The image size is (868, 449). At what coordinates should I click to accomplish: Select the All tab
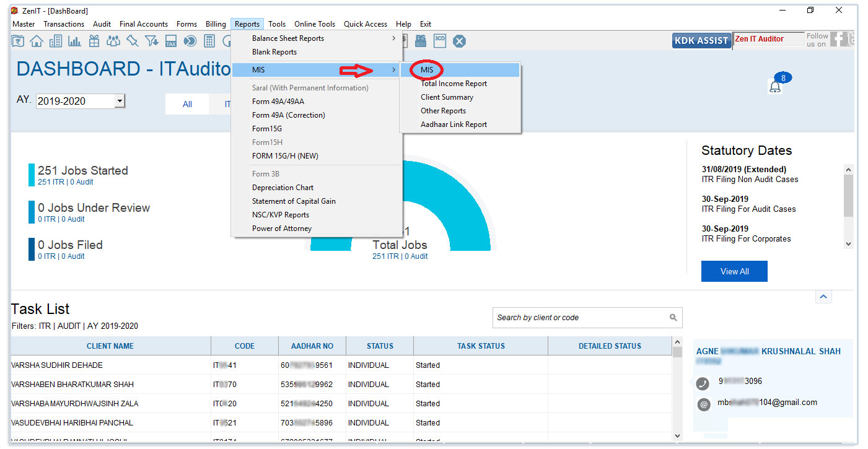coord(187,104)
